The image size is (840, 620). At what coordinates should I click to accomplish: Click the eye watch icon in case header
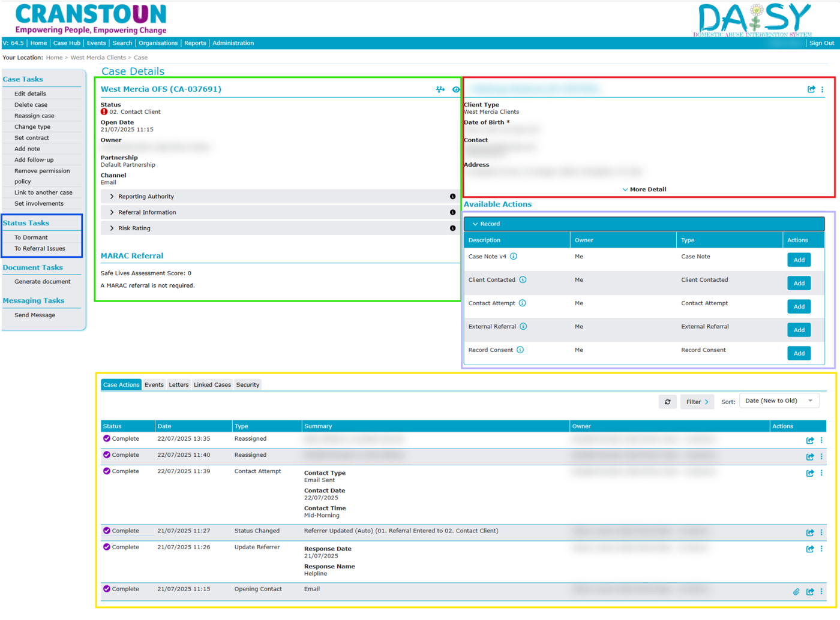(x=456, y=89)
